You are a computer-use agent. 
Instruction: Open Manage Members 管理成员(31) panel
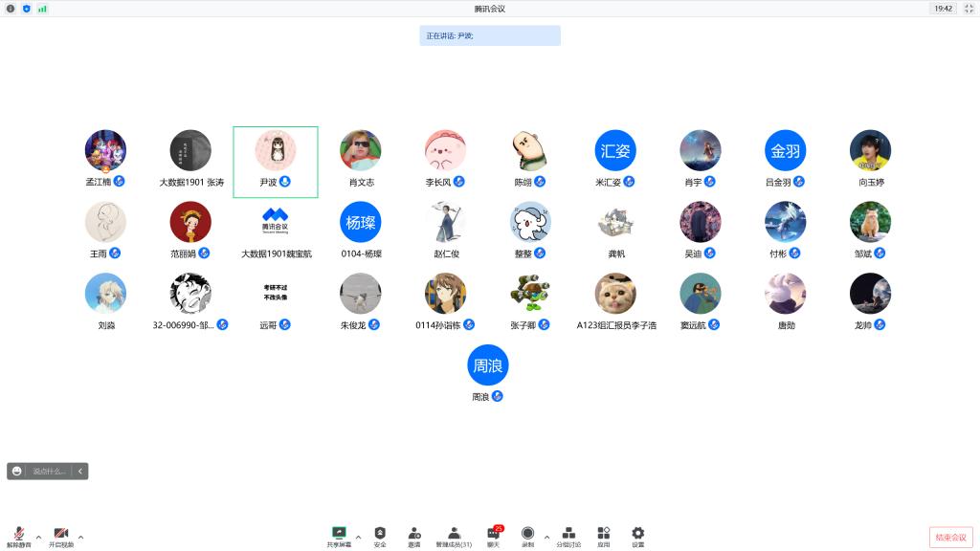[x=454, y=535]
